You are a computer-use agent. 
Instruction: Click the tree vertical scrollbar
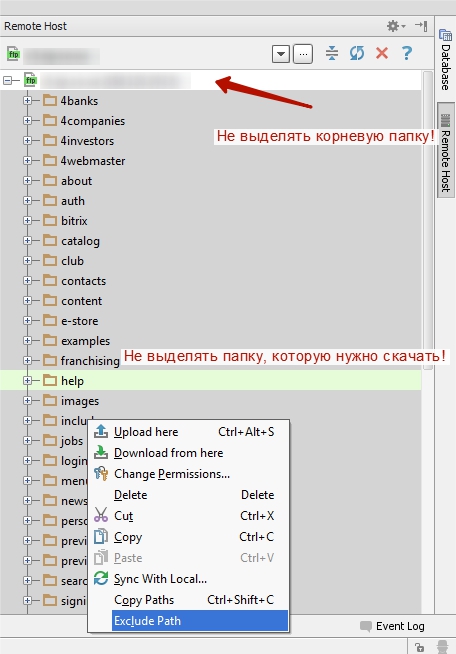click(x=428, y=221)
